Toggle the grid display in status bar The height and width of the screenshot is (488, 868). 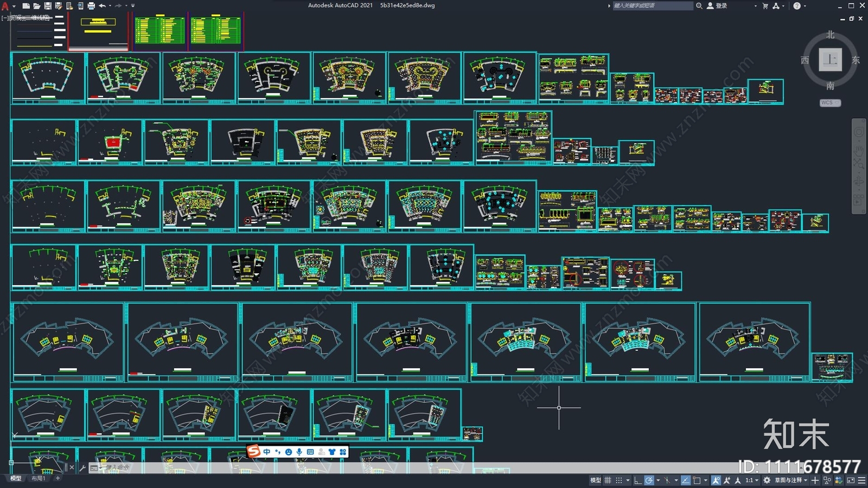pyautogui.click(x=608, y=480)
